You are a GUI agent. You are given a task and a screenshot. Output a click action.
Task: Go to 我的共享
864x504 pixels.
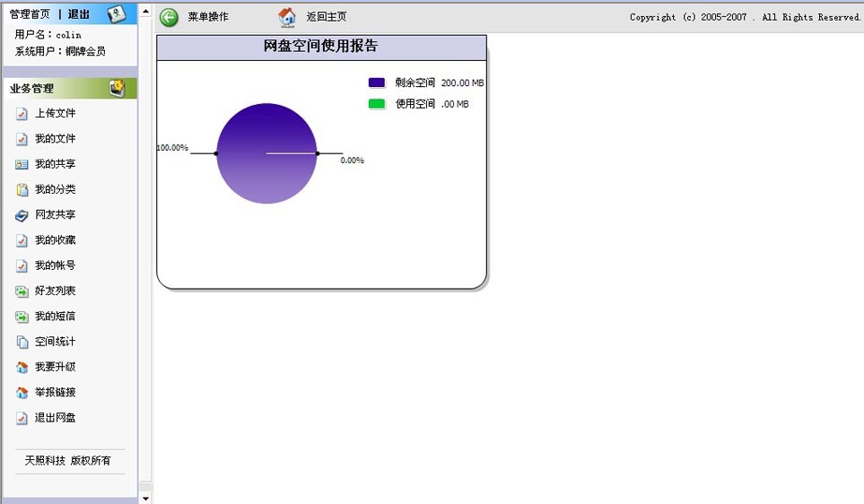tap(55, 163)
